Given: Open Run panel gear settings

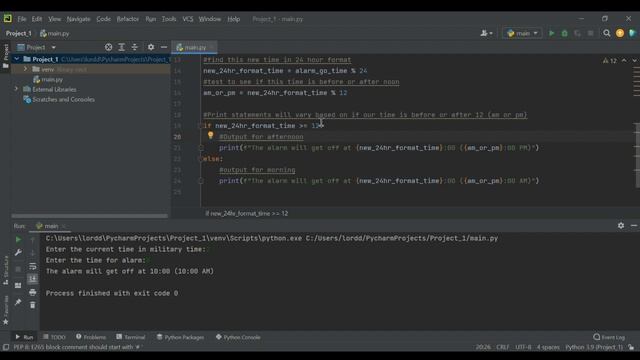Looking at the screenshot, I should [621, 225].
